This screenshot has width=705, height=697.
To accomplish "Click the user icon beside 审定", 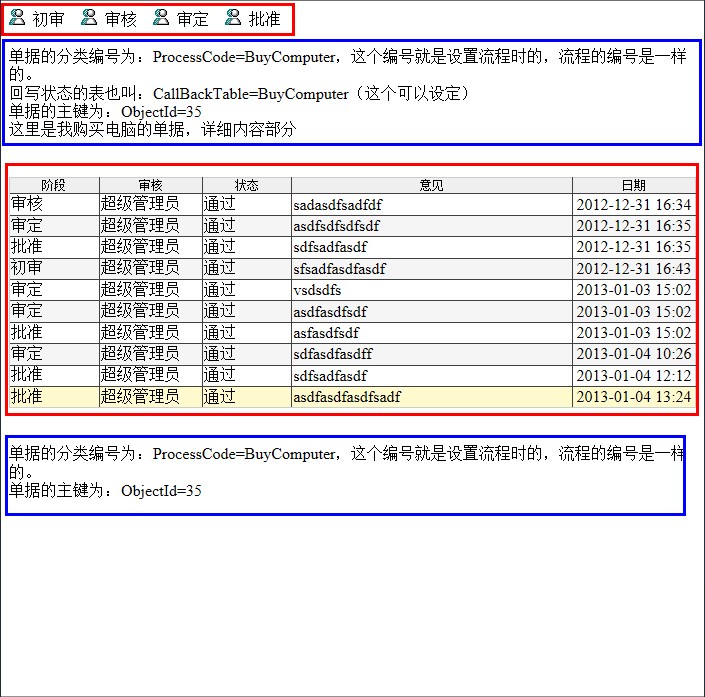I will pyautogui.click(x=161, y=17).
